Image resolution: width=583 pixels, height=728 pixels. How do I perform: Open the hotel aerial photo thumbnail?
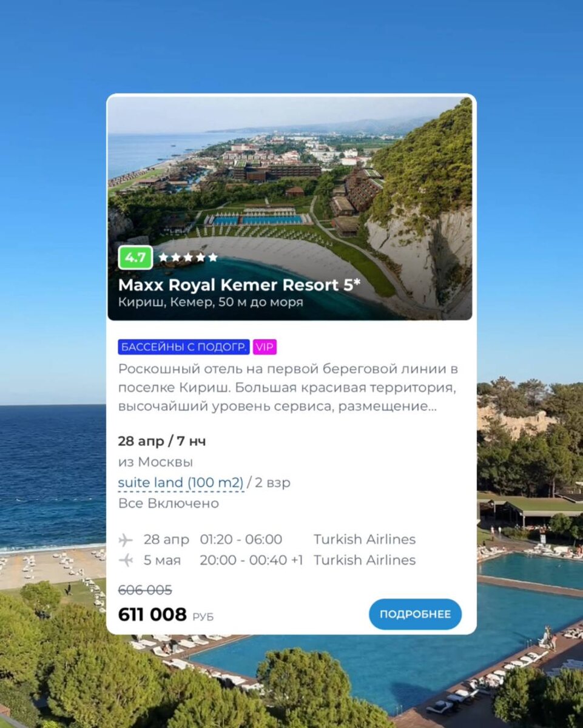pos(290,208)
